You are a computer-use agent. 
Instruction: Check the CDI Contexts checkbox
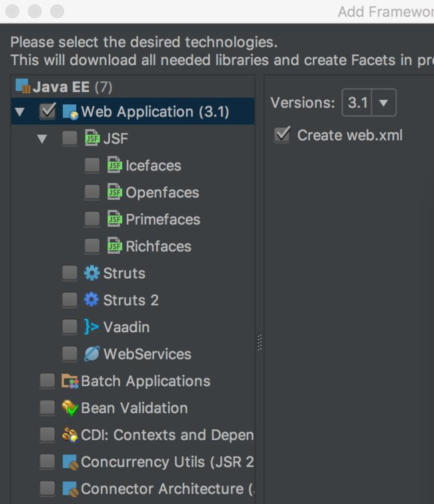(x=47, y=434)
